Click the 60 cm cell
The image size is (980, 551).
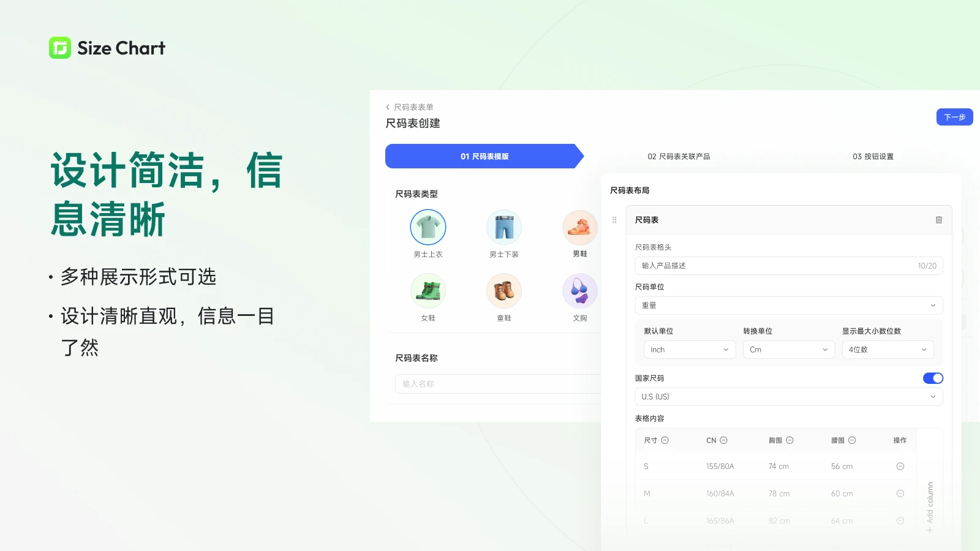point(842,493)
